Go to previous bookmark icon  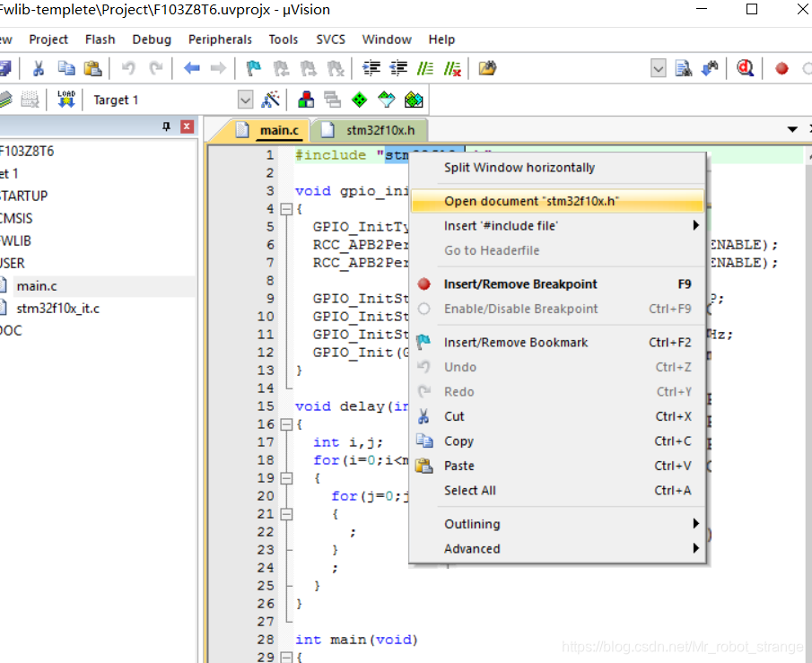coord(281,68)
